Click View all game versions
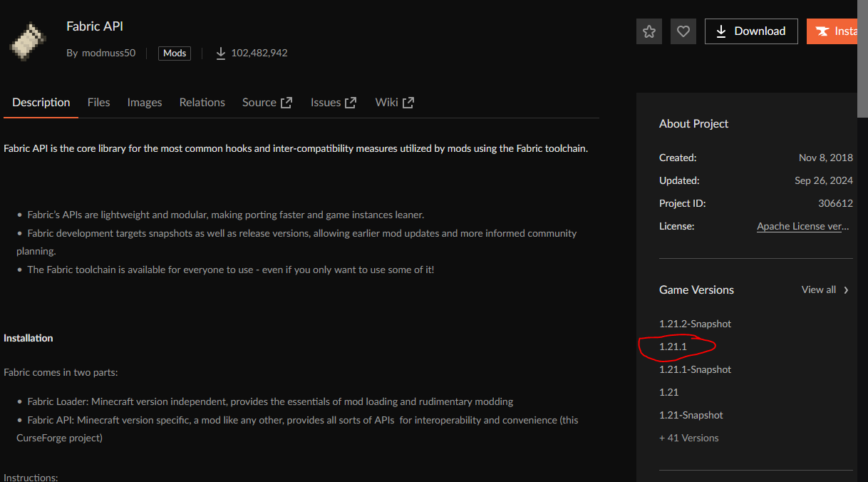Viewport: 868px width, 482px height. point(819,289)
